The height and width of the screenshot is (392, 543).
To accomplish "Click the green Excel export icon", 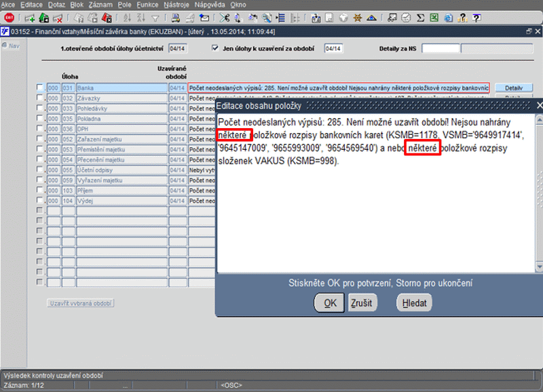I will (434, 18).
